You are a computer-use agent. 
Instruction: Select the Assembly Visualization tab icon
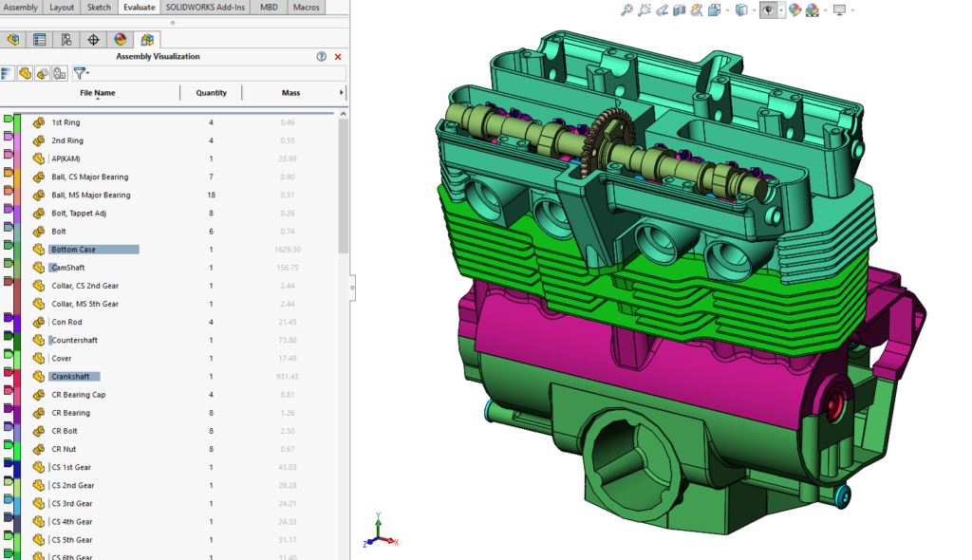147,40
